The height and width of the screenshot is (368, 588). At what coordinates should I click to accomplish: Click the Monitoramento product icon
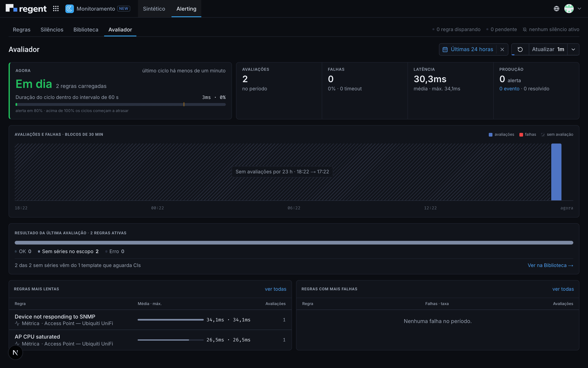pyautogui.click(x=69, y=9)
